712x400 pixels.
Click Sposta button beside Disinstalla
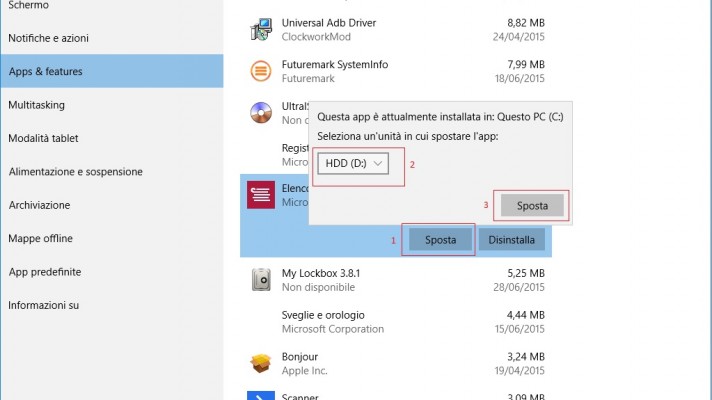[x=440, y=240]
